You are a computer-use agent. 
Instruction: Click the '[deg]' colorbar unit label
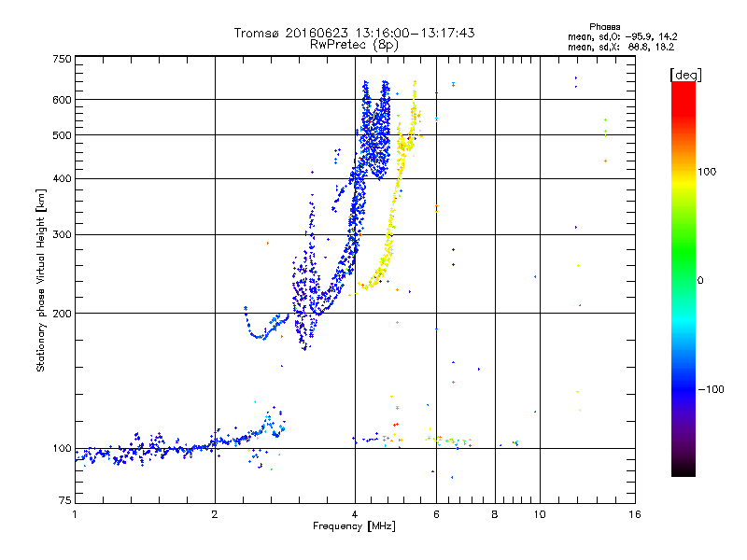(x=685, y=75)
